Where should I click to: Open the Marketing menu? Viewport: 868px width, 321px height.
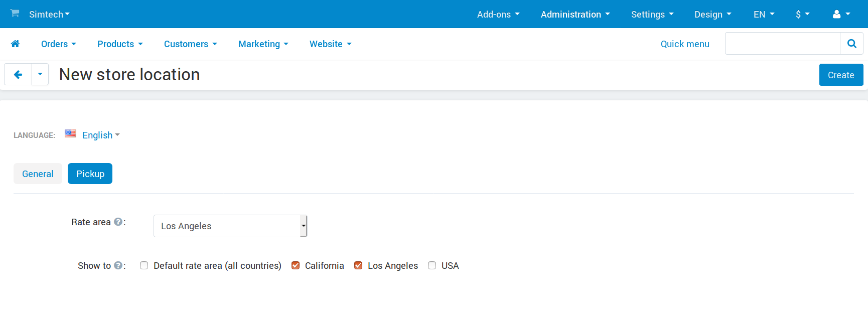[x=263, y=44]
